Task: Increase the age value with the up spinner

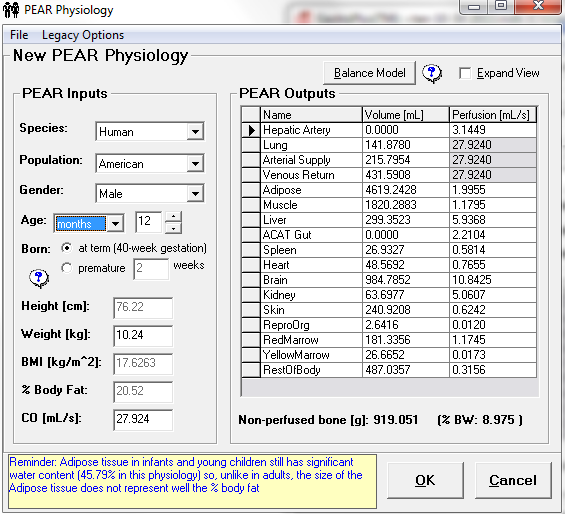Action: (x=173, y=217)
